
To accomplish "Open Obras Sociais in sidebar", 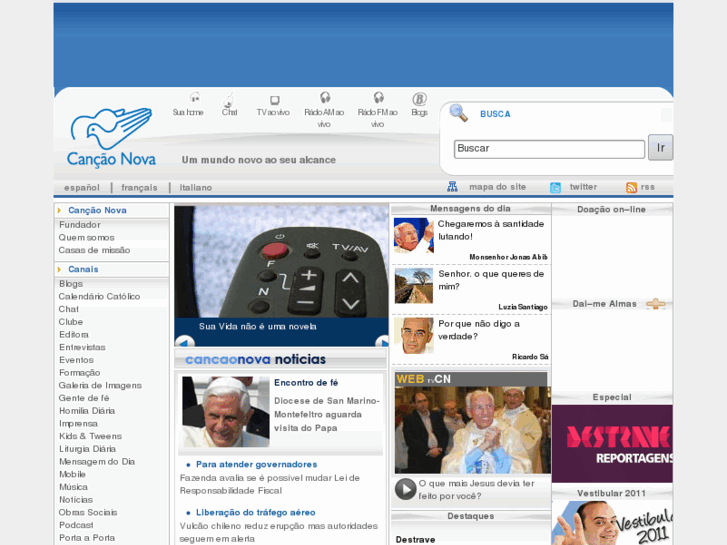I will [x=88, y=513].
